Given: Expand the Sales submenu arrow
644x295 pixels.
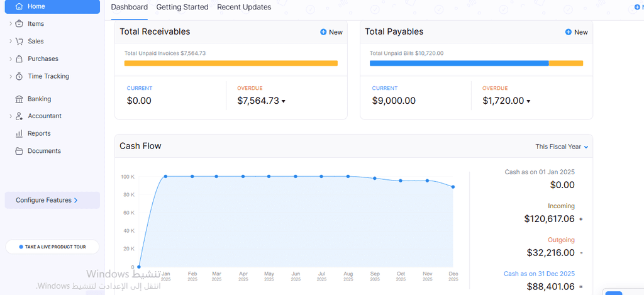Looking at the screenshot, I should [10, 42].
